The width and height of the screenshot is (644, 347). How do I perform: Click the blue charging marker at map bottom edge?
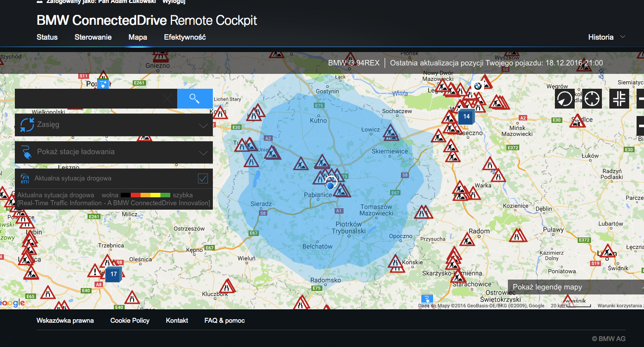coord(427,298)
